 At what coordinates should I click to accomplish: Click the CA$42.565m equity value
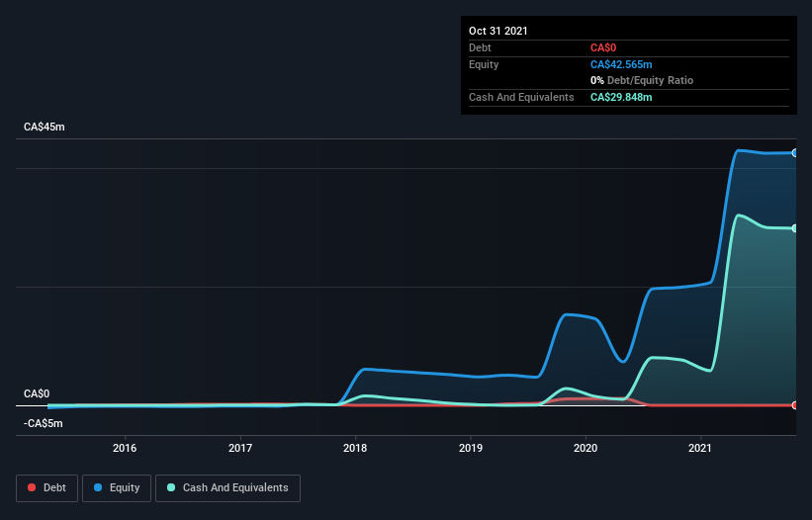pos(621,64)
